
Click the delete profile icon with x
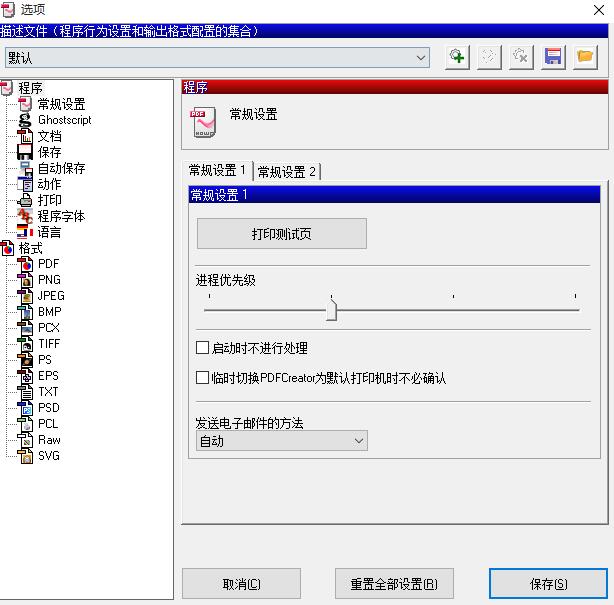[x=521, y=57]
